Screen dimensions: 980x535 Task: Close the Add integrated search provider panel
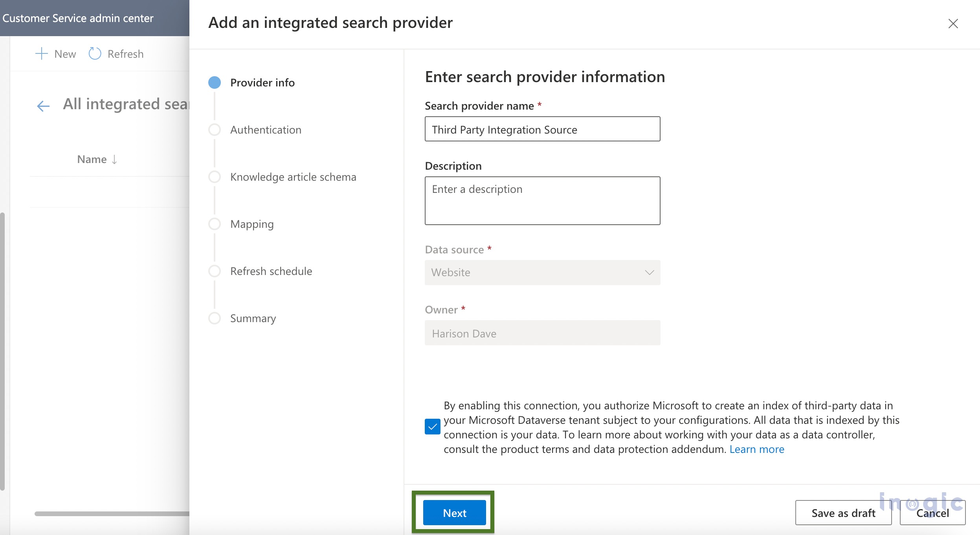point(953,24)
